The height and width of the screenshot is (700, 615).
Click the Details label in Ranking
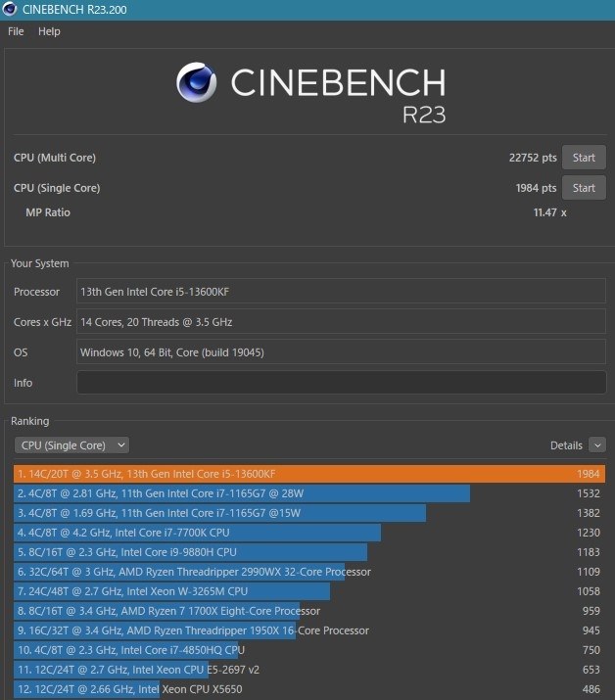(x=566, y=445)
